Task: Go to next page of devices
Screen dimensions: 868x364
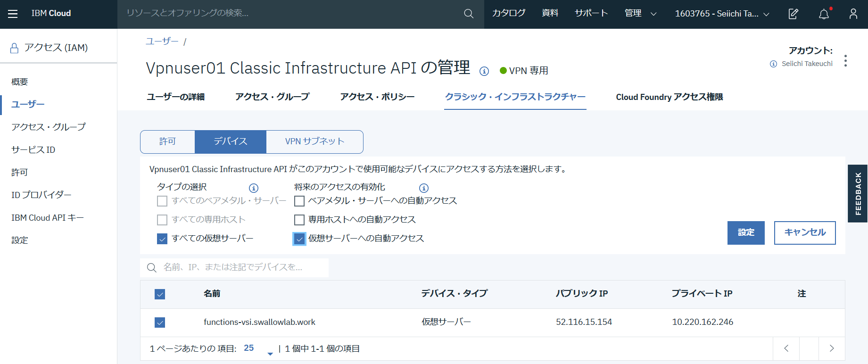Action: 832,348
